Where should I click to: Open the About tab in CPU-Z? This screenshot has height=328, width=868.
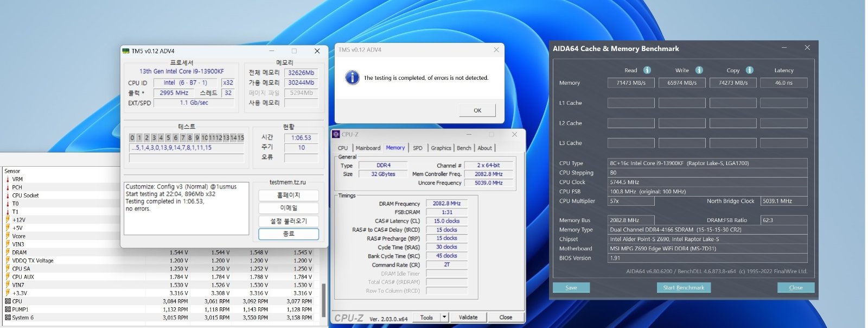click(x=485, y=148)
